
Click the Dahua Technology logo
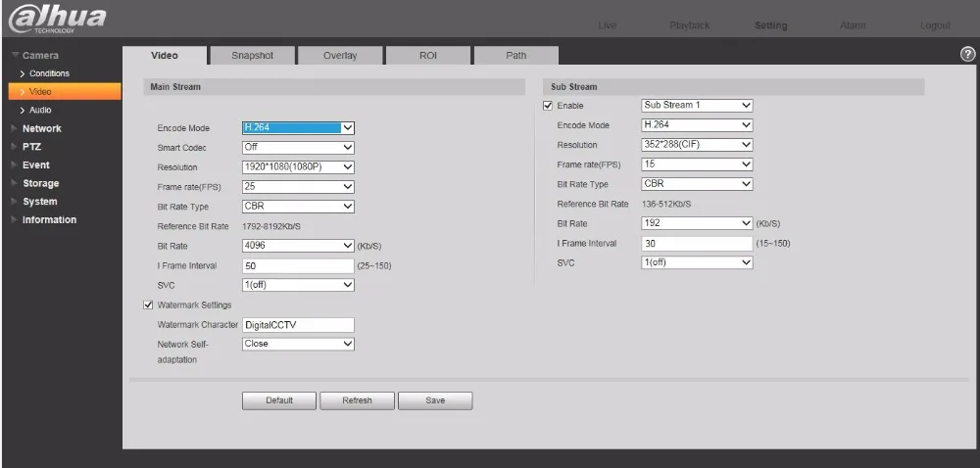click(57, 19)
